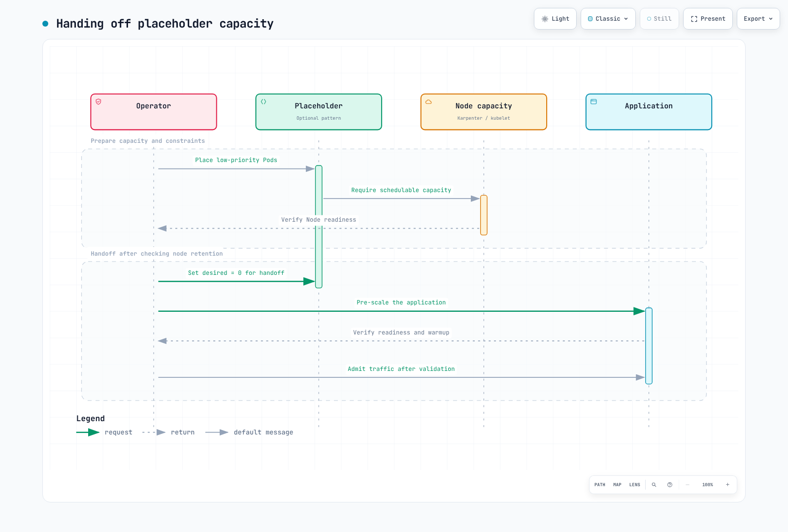Select the MAP view tab
Viewport: 788px width, 532px height.
617,485
